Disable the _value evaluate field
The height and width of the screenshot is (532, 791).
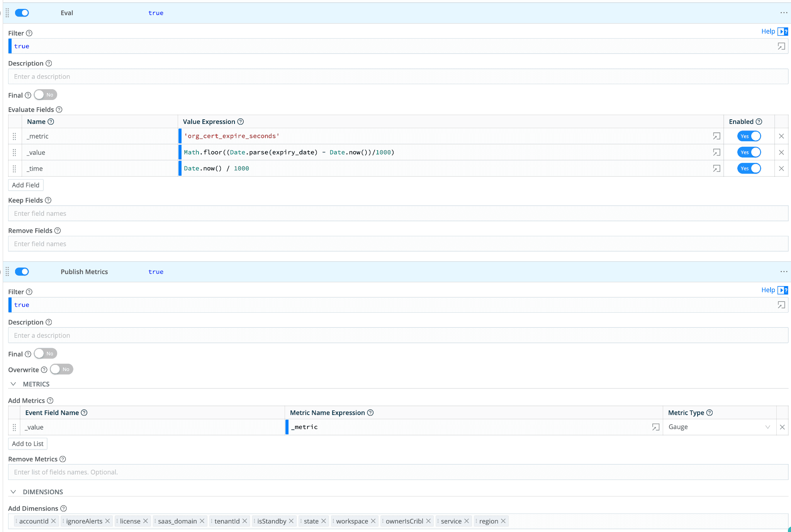(749, 152)
